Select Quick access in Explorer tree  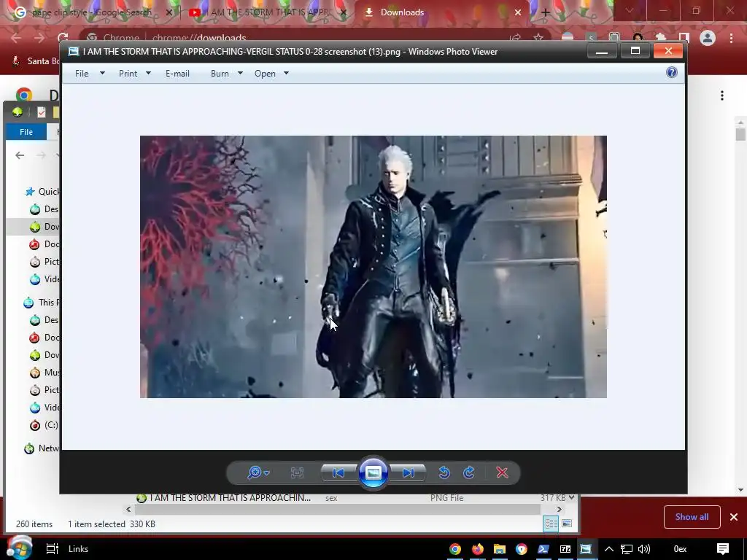(x=43, y=192)
